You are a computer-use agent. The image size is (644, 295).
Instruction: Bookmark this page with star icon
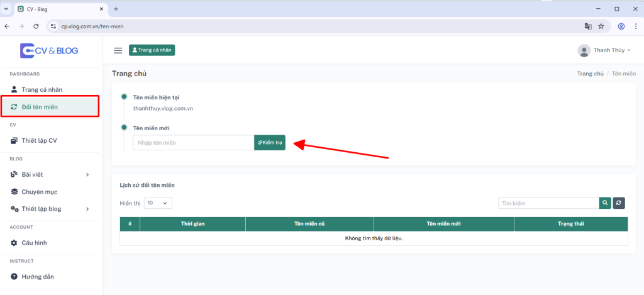tap(601, 26)
